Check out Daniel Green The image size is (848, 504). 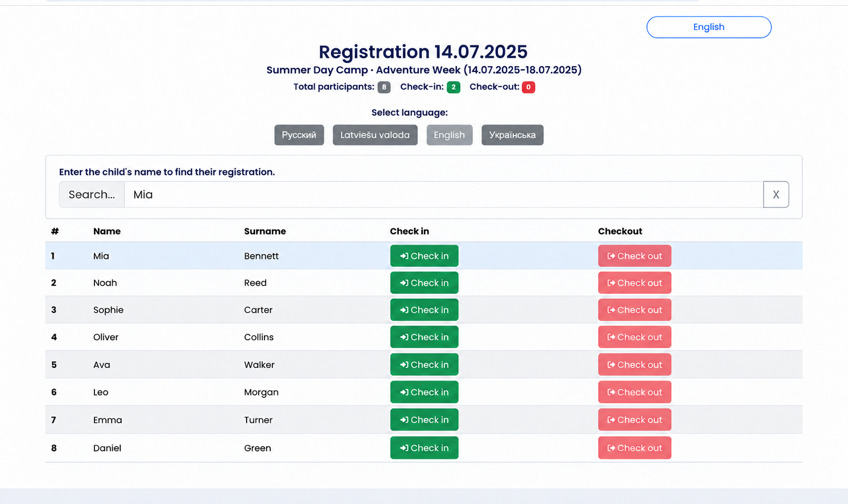pyautogui.click(x=635, y=448)
